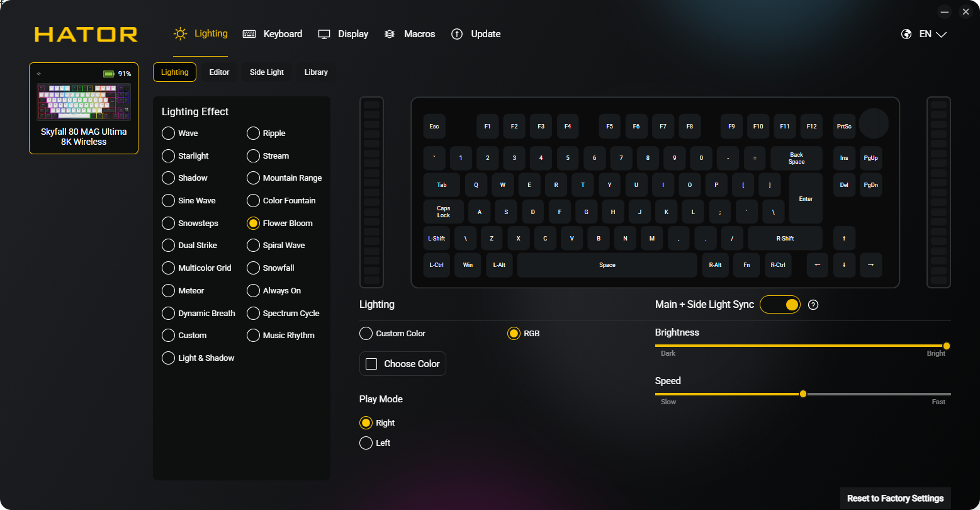Select the Fn key
Screen dimensions: 980x510
[x=746, y=265]
